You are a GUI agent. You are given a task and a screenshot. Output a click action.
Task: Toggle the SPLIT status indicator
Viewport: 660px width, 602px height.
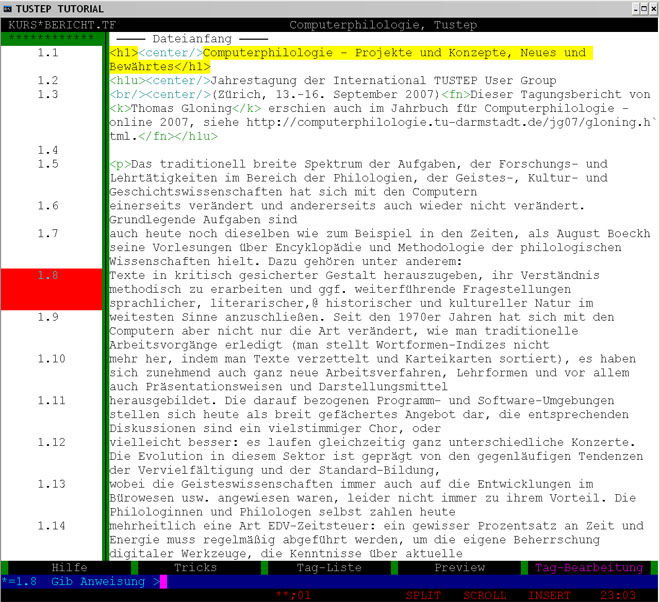[x=424, y=594]
